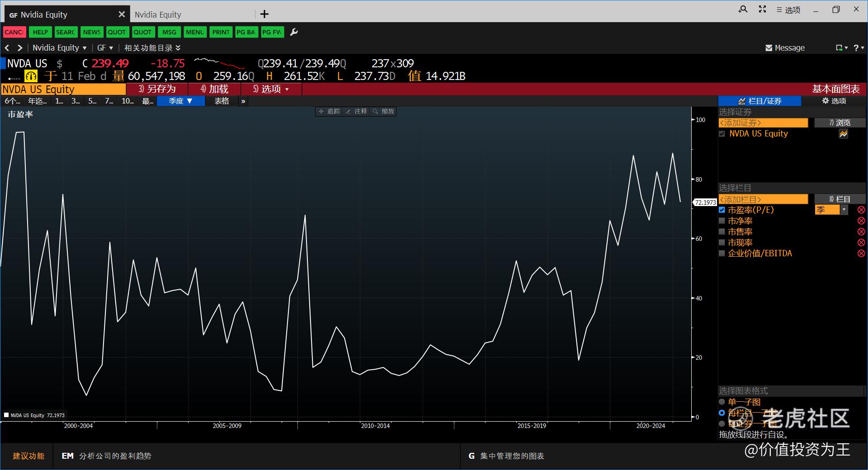Open the NEWS function key
Screen dimensions: 868x470
[x=92, y=32]
